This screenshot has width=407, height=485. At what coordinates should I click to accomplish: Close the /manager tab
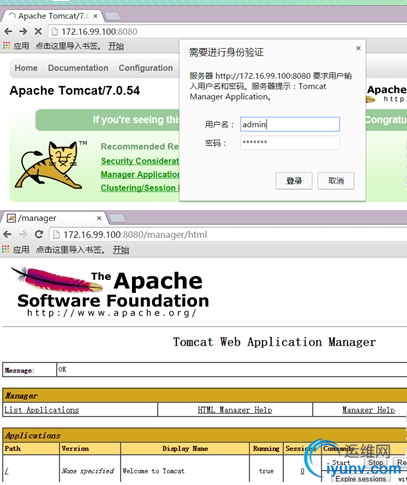tap(99, 218)
